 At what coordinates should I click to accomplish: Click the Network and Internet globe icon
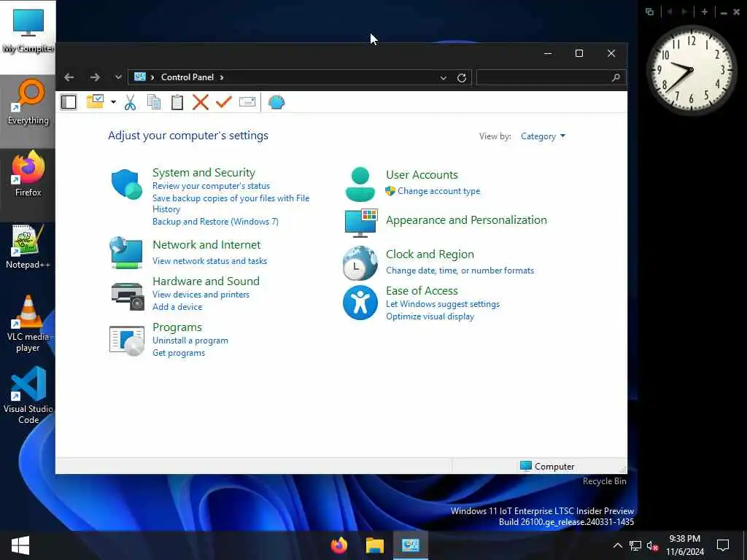coord(125,253)
